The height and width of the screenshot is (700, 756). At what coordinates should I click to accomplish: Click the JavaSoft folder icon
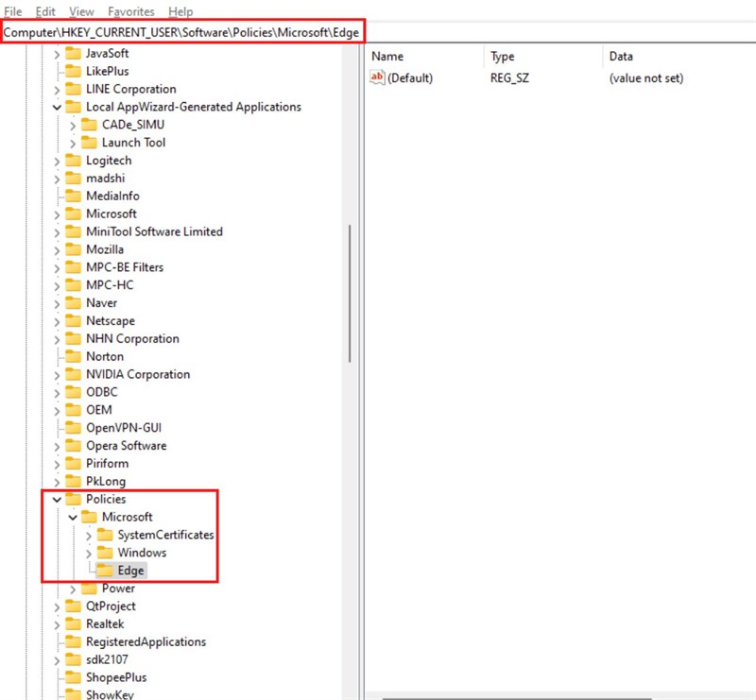click(x=73, y=53)
